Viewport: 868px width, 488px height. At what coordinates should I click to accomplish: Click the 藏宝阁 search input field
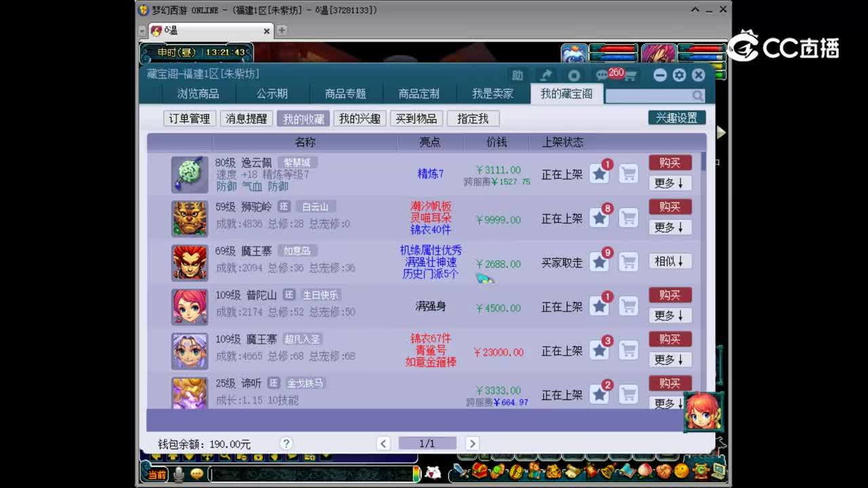[648, 96]
